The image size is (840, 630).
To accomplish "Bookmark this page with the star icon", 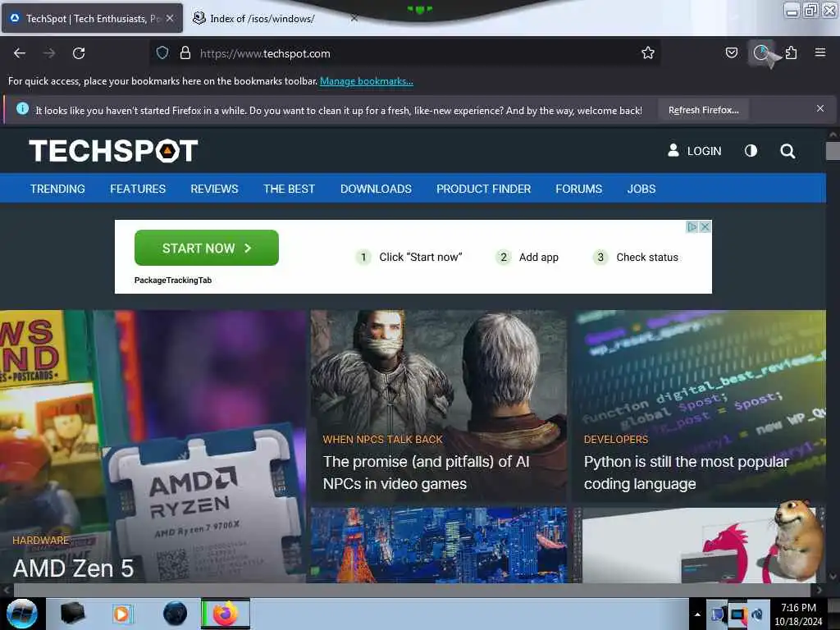I will (x=648, y=52).
